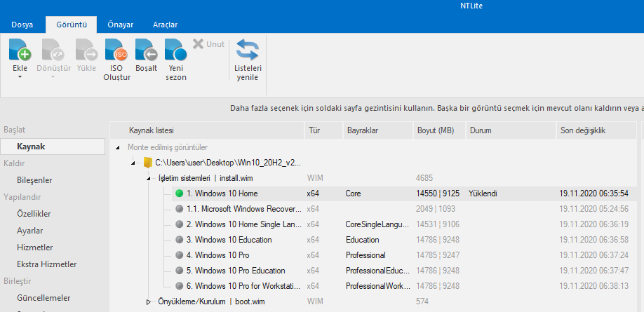Select İşletim sistemleri | install.wim row
Viewport: 644px width, 312px height.
[x=206, y=178]
